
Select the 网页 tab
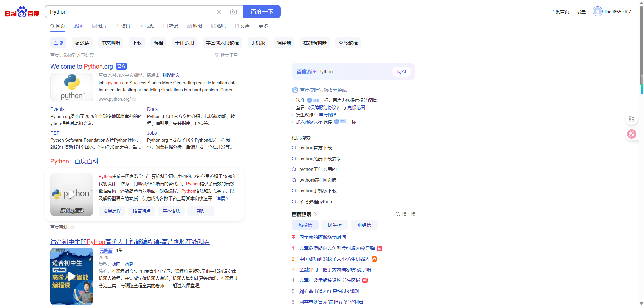click(x=58, y=26)
